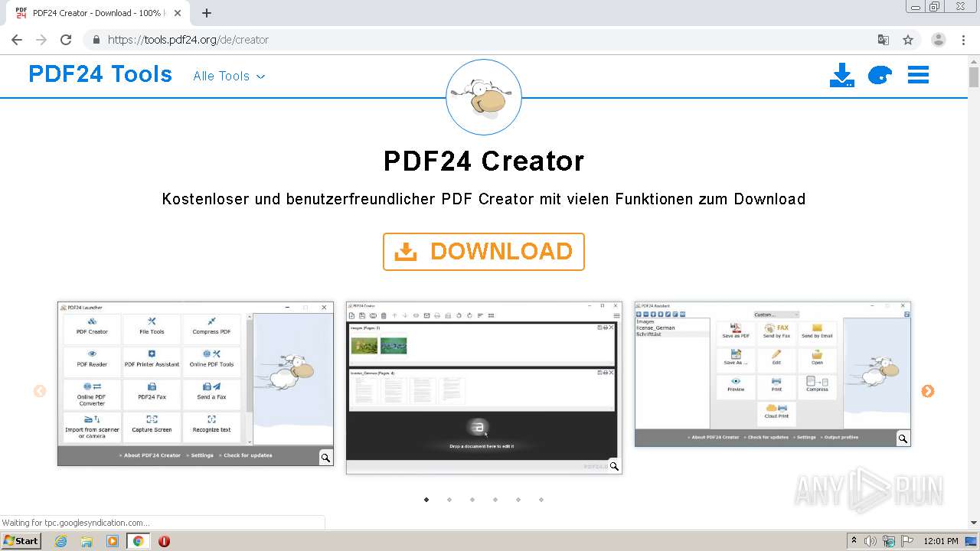Open Google Translate page icon

(x=884, y=40)
